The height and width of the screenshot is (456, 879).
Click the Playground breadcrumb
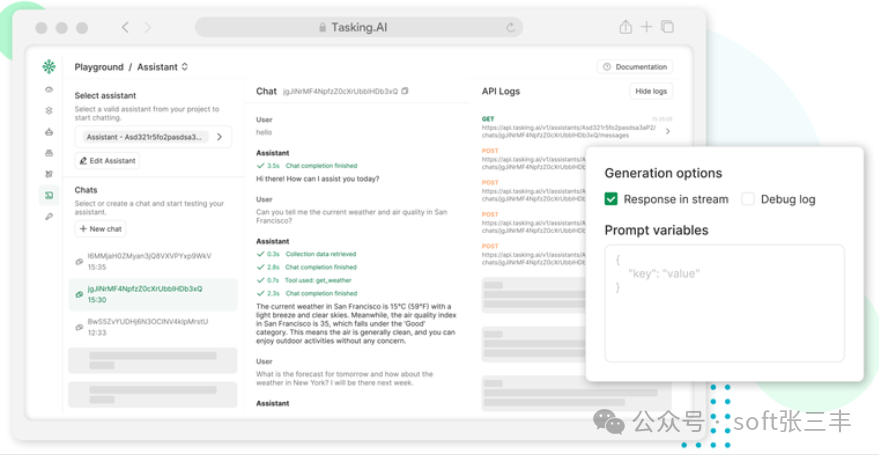pyautogui.click(x=99, y=67)
